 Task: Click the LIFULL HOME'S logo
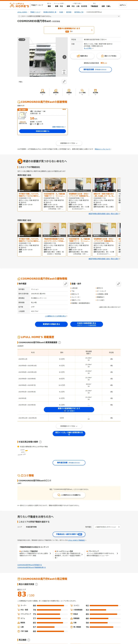[x=19, y=5]
